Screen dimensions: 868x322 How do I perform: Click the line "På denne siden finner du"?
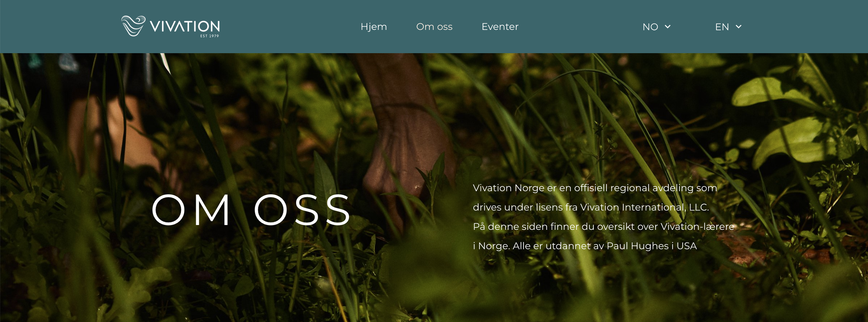(603, 227)
